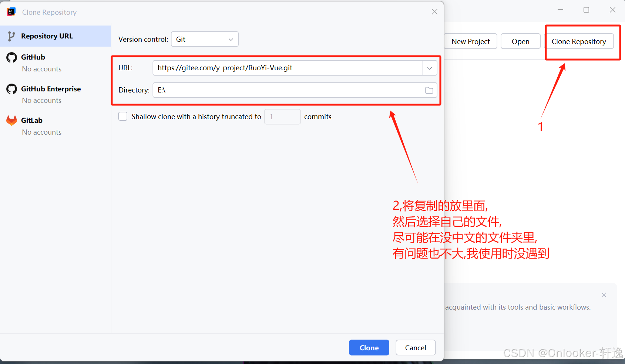Click the 'Clone Repository' dialog title text
This screenshot has width=625, height=364.
49,12
